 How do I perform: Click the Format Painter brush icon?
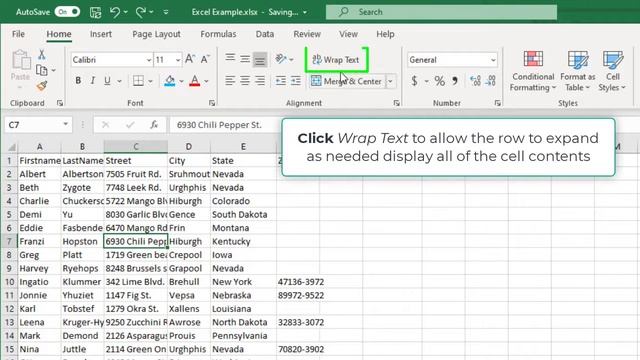tap(42, 86)
